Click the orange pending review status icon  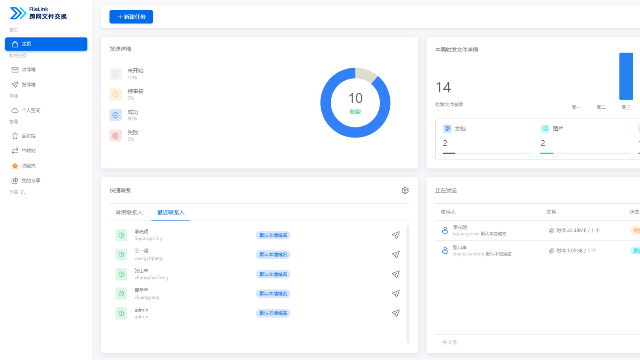116,94
